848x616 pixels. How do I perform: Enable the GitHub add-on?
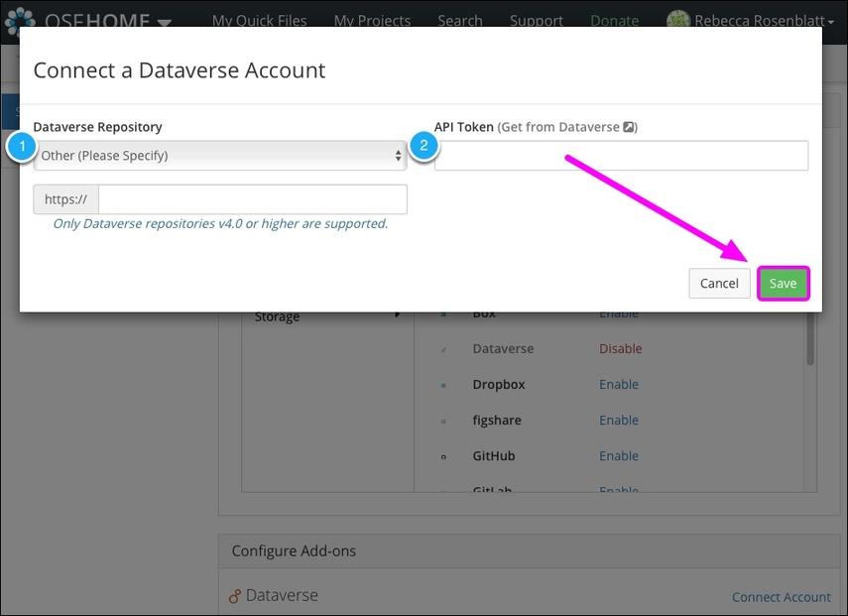pyautogui.click(x=619, y=456)
